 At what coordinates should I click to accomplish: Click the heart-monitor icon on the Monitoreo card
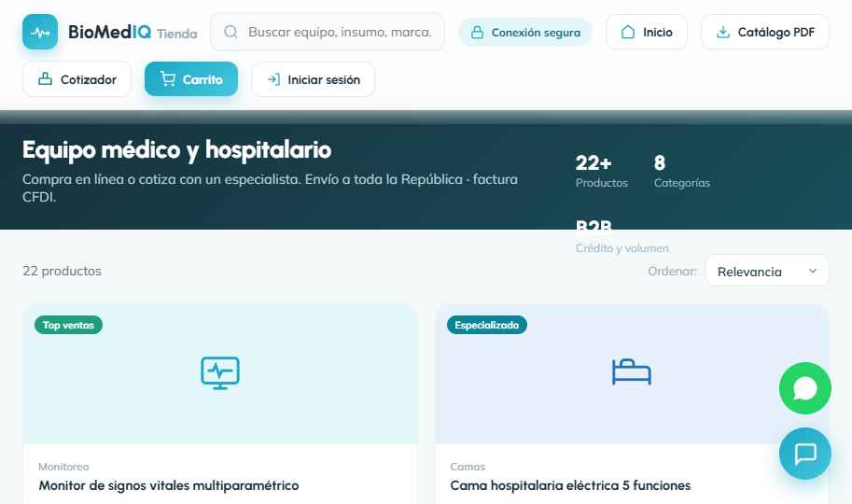tap(220, 373)
